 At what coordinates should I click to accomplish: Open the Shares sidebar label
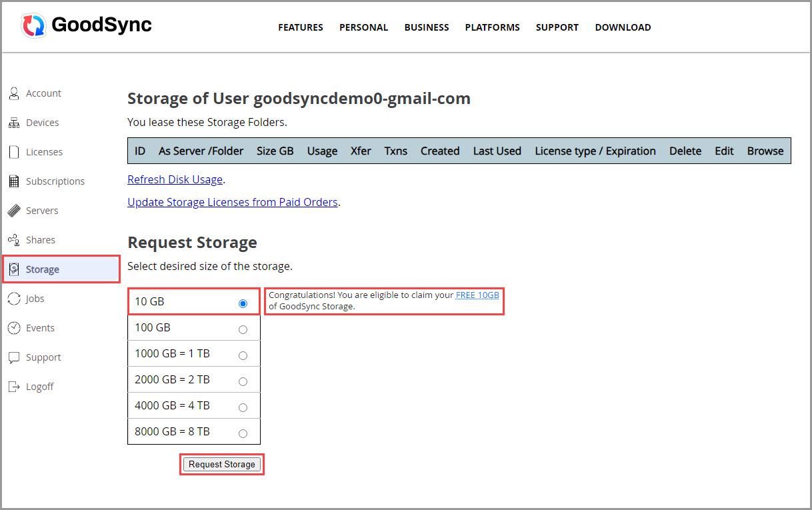[41, 240]
